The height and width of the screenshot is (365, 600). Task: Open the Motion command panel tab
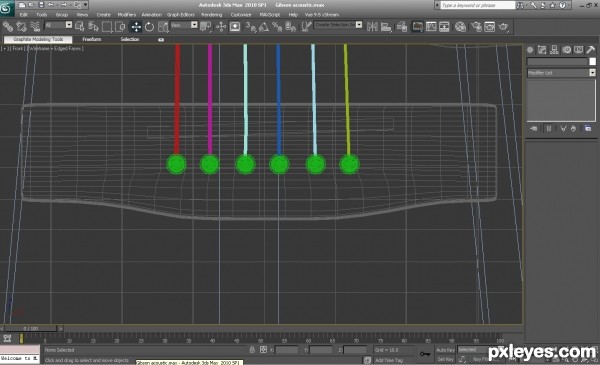(566, 50)
